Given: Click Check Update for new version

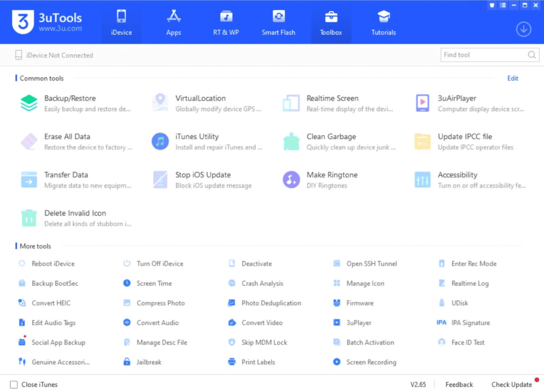Looking at the screenshot, I should [511, 384].
